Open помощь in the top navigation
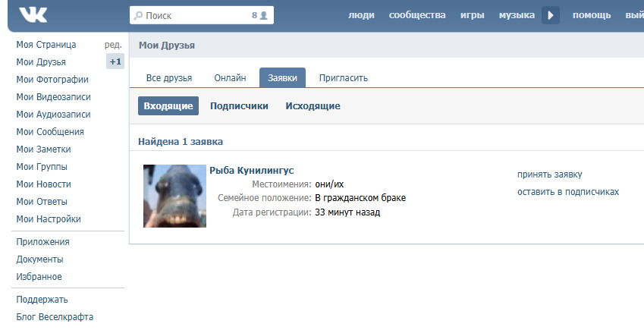 [x=592, y=15]
